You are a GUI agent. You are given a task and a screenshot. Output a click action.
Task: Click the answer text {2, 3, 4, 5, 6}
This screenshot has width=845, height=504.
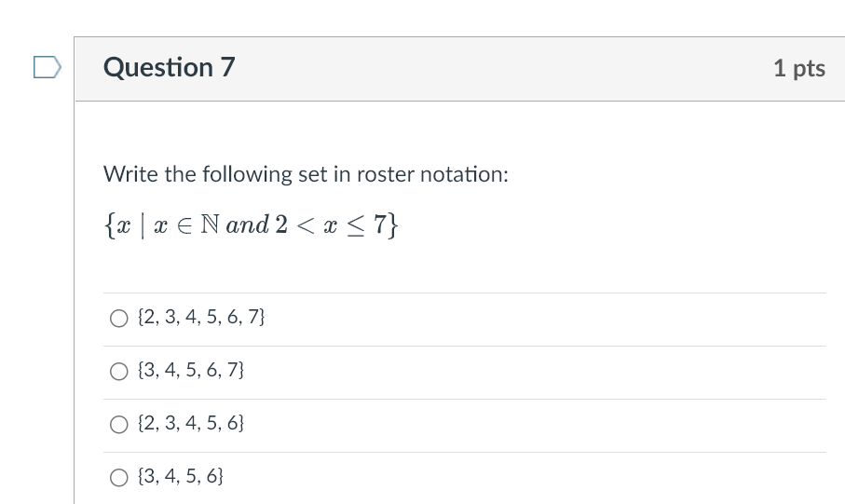pyautogui.click(x=191, y=423)
